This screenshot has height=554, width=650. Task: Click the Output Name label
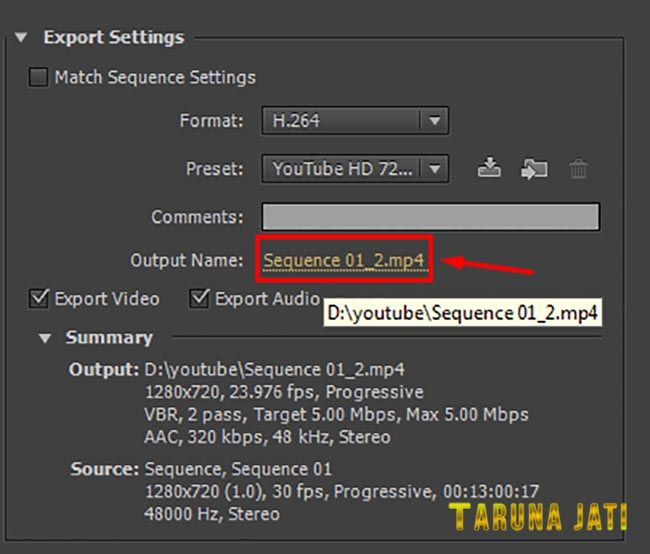187,260
